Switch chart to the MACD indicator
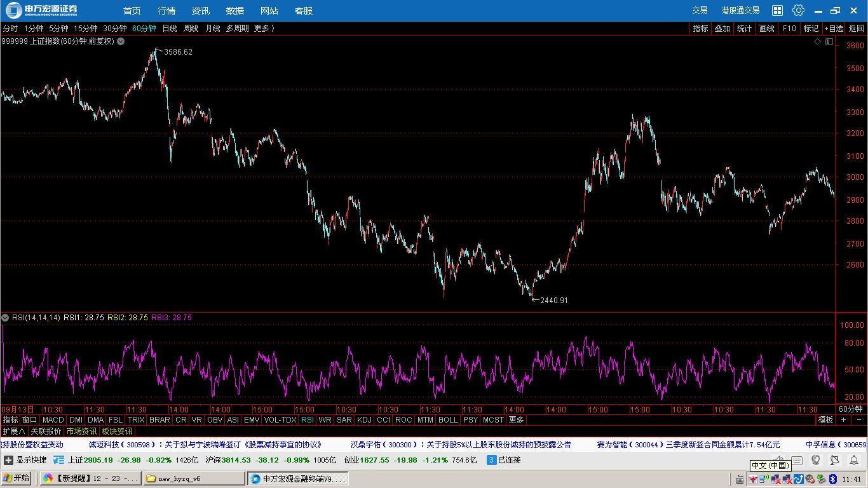Image resolution: width=868 pixels, height=488 pixels. pyautogui.click(x=53, y=420)
